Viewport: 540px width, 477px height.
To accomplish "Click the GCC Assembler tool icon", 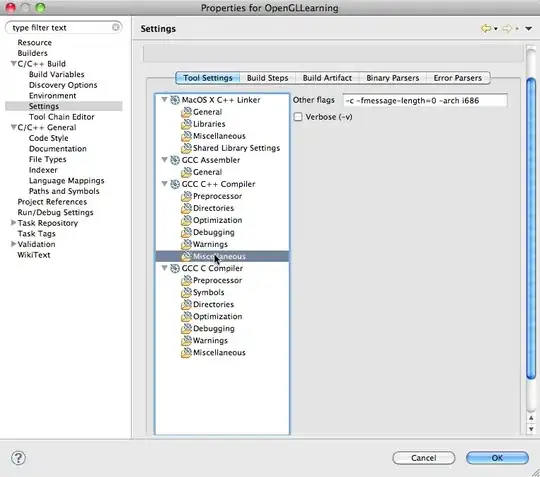I will click(x=175, y=160).
